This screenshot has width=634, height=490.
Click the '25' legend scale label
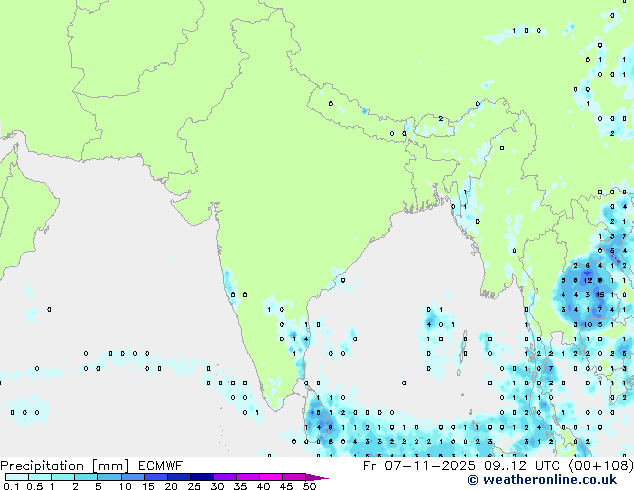click(x=194, y=486)
